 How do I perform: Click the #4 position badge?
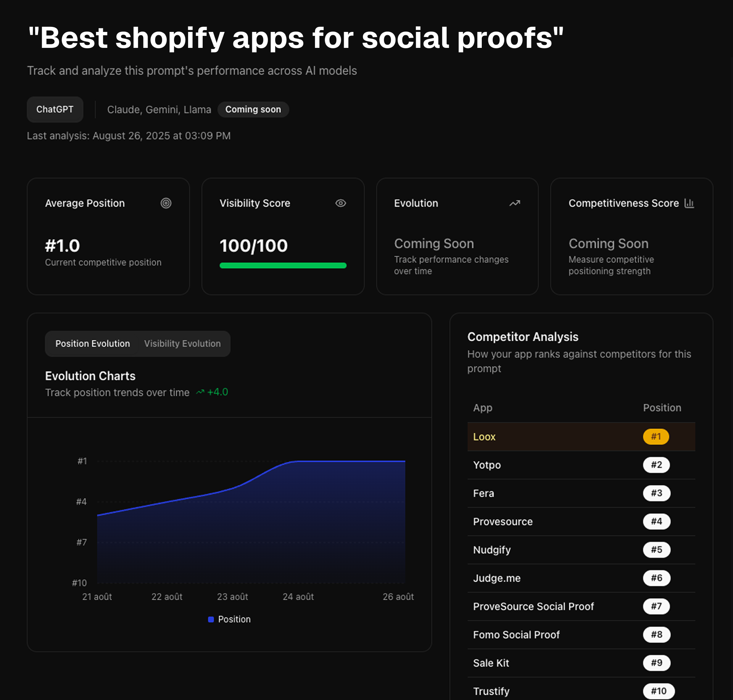point(657,522)
